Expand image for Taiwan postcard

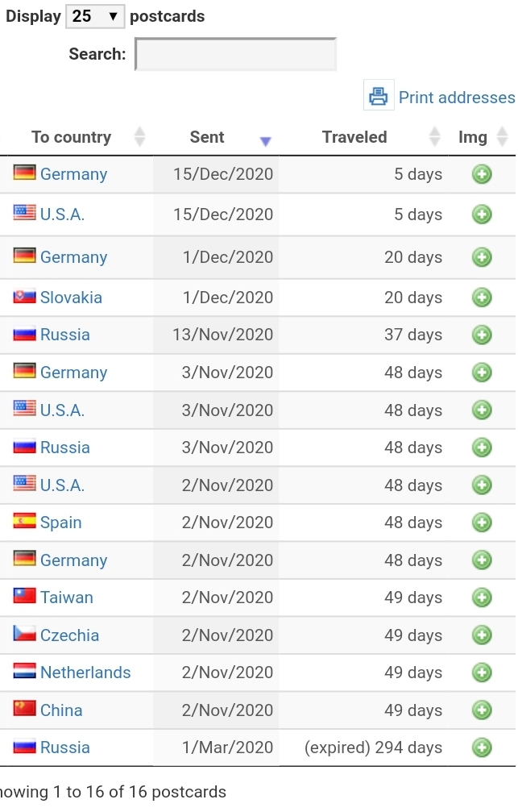pyautogui.click(x=481, y=598)
